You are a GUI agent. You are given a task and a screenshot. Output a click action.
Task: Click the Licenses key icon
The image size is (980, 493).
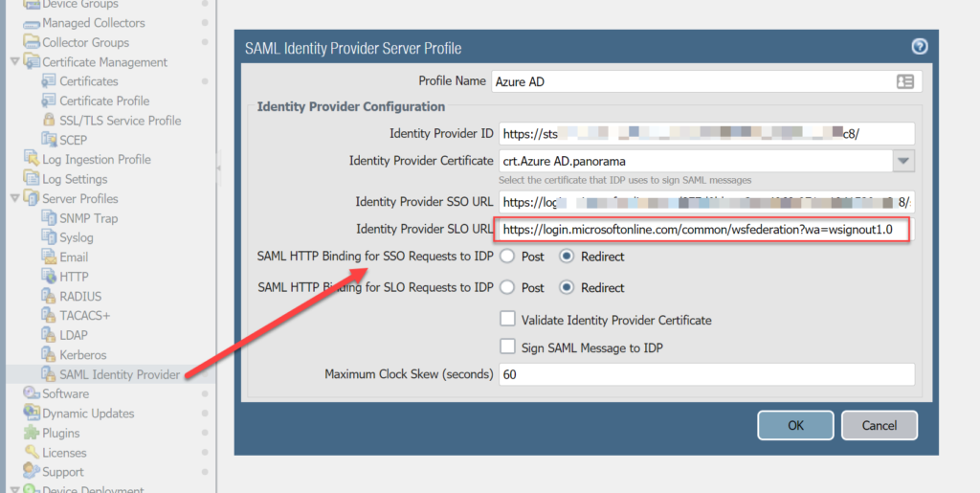[x=32, y=452]
